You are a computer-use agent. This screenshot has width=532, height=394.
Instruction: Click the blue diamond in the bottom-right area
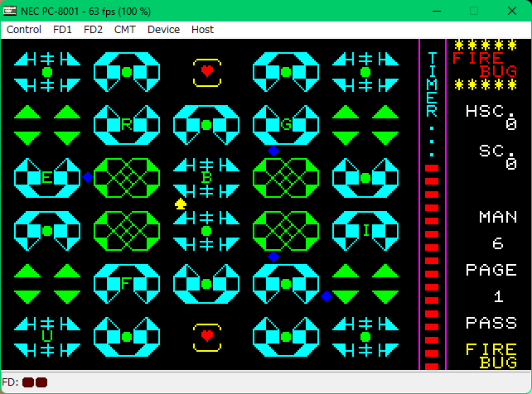point(326,296)
